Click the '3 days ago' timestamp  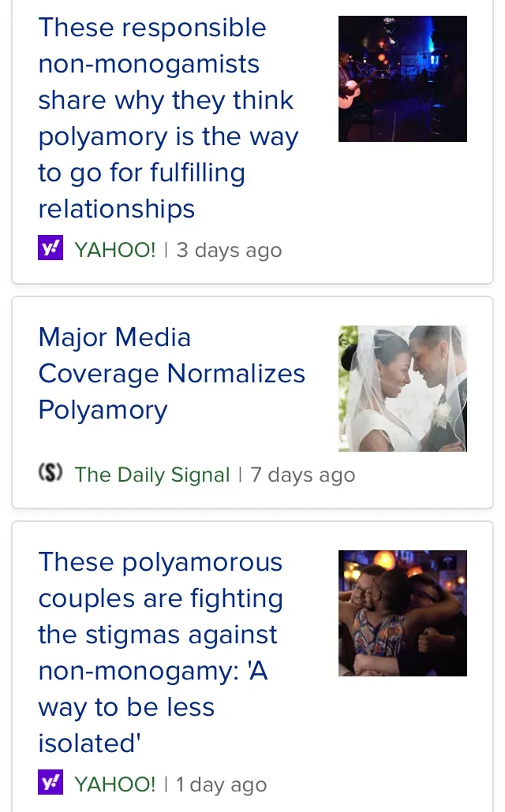pyautogui.click(x=229, y=250)
